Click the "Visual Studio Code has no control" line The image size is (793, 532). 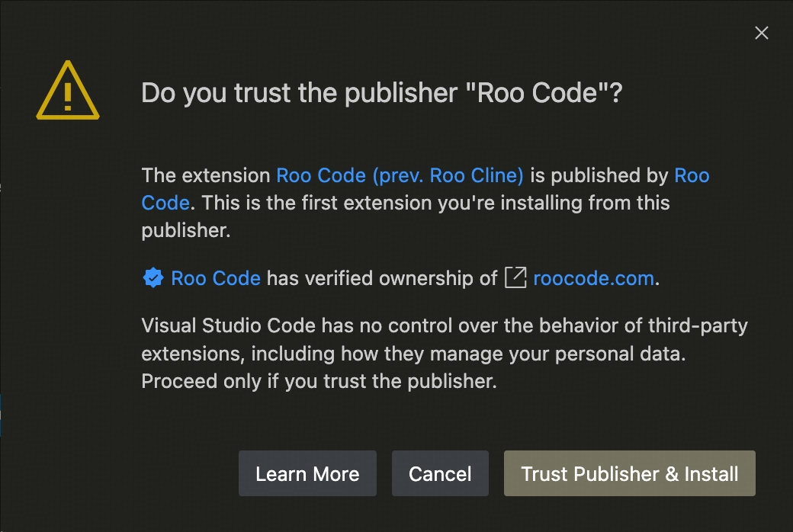click(x=445, y=325)
